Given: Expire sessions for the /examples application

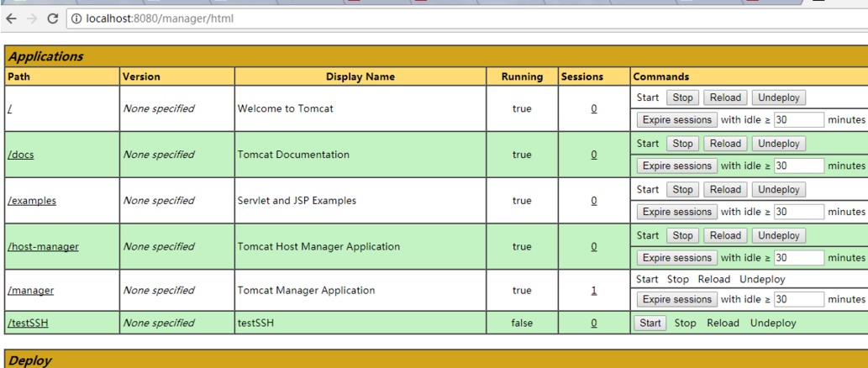Looking at the screenshot, I should coord(676,212).
